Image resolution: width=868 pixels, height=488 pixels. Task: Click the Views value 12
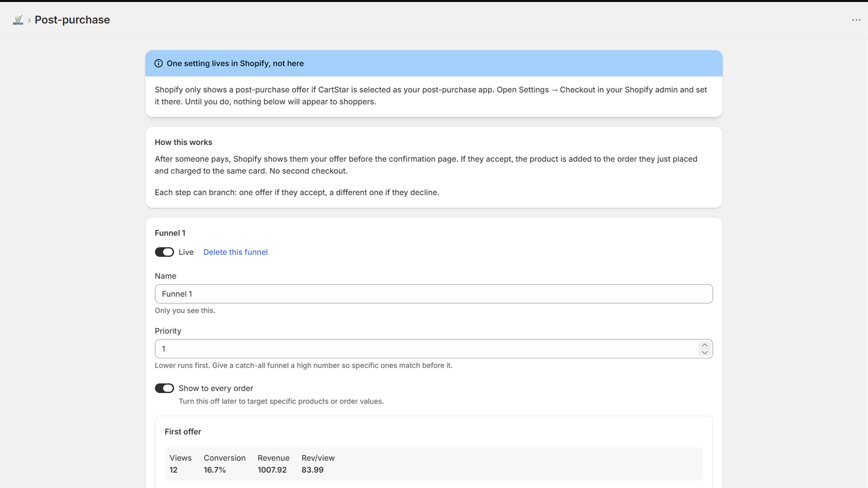point(174,470)
